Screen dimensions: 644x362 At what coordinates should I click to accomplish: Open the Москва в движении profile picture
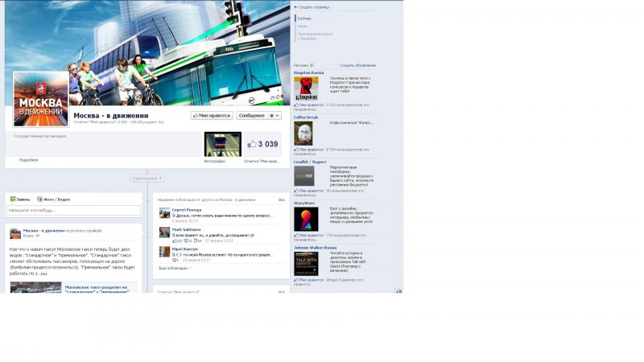coord(41,99)
